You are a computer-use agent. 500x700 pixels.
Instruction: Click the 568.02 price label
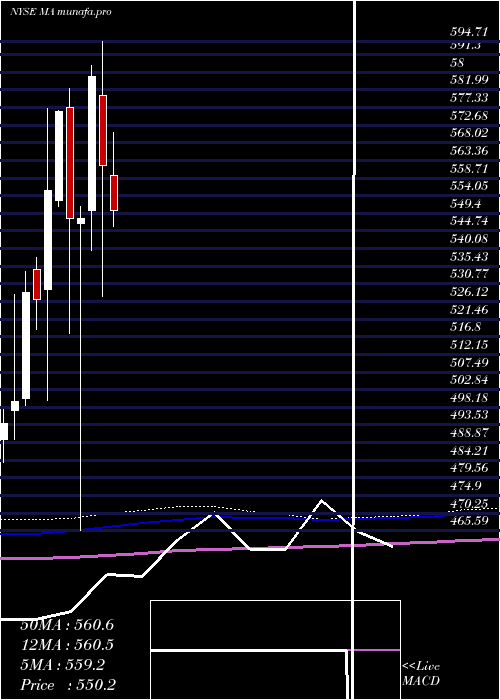coord(469,133)
